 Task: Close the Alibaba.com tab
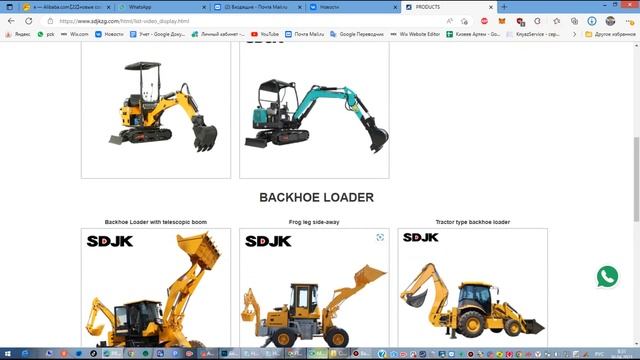click(109, 7)
